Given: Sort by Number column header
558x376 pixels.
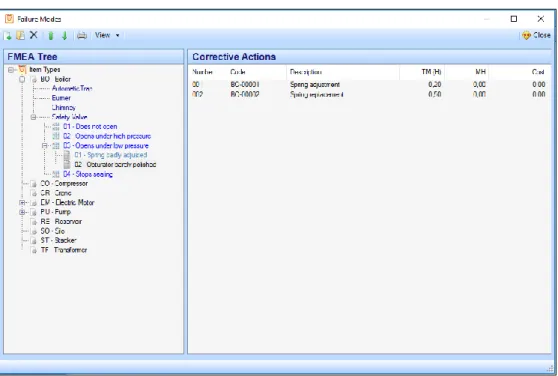Looking at the screenshot, I should click(202, 72).
